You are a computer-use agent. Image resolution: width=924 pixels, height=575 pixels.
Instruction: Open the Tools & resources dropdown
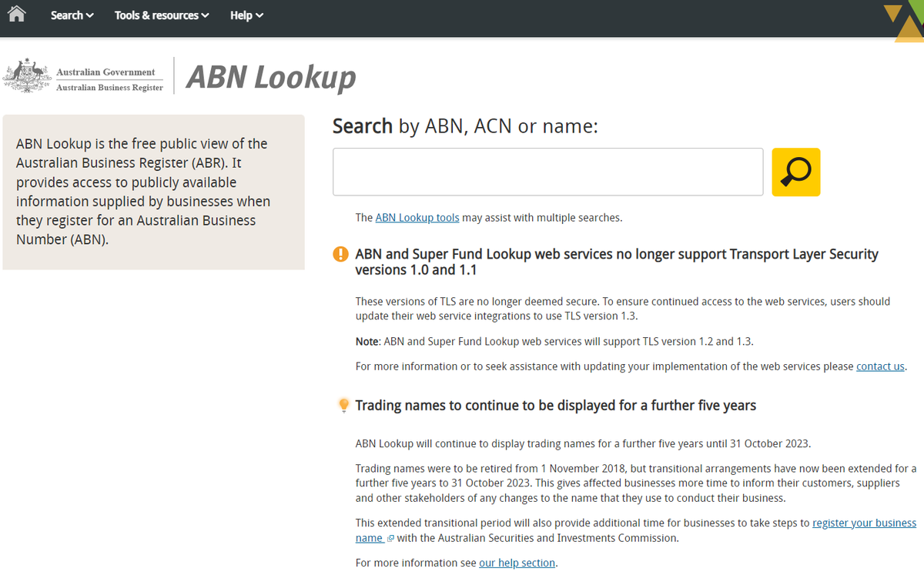[x=162, y=15]
